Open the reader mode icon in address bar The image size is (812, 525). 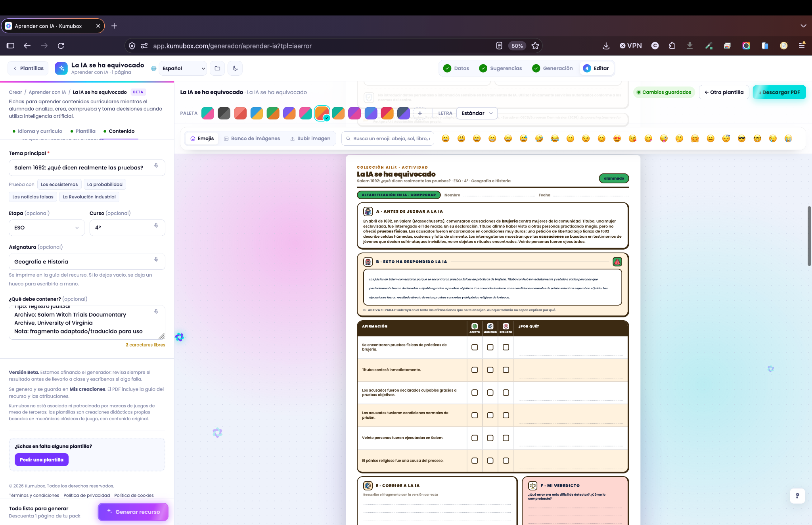coord(499,46)
